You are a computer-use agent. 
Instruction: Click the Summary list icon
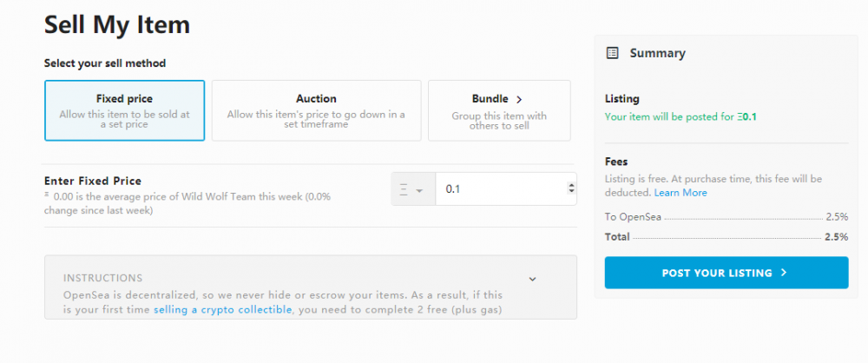613,53
